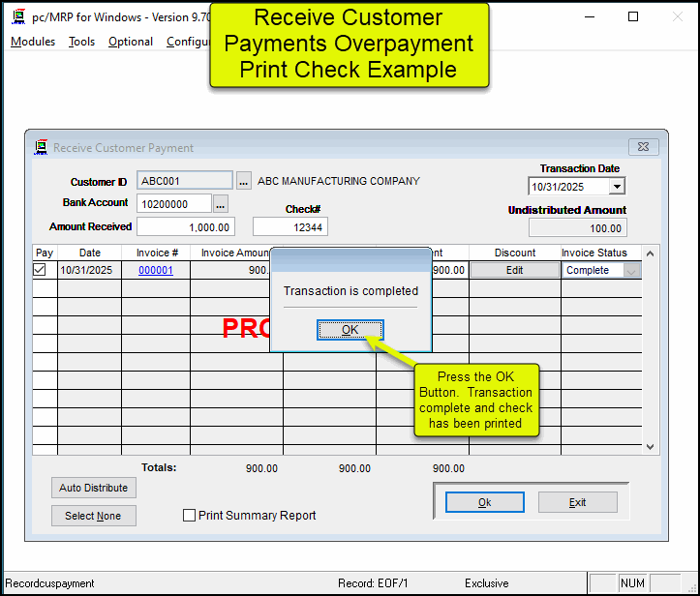Click the Auto Distribute button

(x=93, y=488)
